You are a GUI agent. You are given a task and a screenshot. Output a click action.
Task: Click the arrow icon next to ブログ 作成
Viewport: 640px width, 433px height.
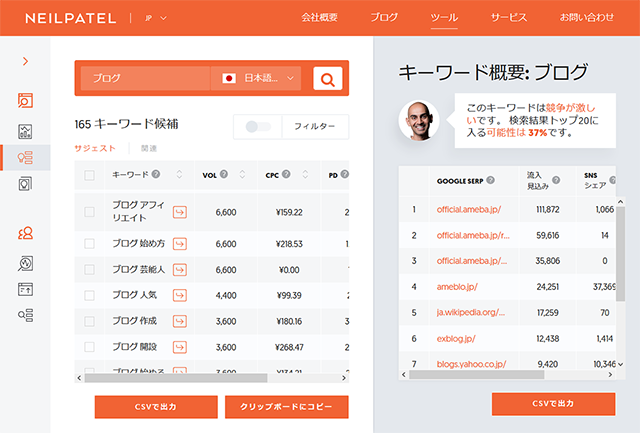click(x=180, y=322)
